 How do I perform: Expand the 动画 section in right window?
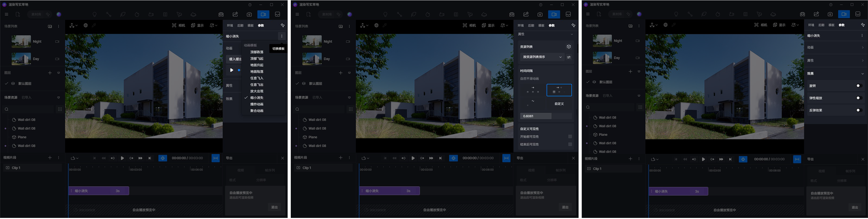pos(863,48)
